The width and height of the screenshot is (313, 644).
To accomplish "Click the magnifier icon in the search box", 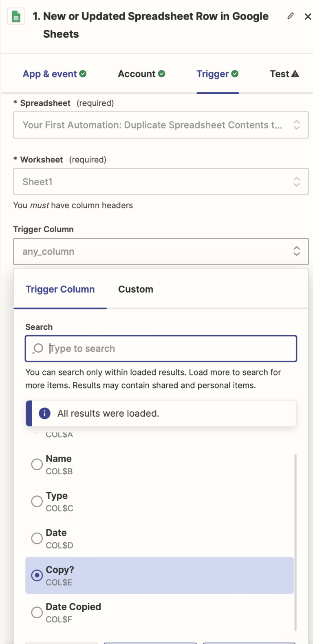I will (37, 349).
